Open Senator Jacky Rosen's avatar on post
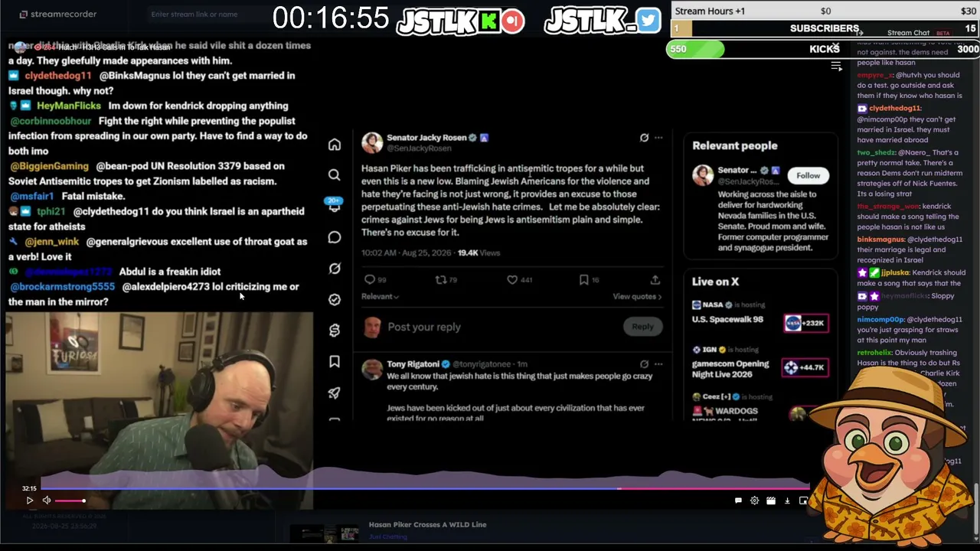The image size is (980, 551). coord(372,142)
